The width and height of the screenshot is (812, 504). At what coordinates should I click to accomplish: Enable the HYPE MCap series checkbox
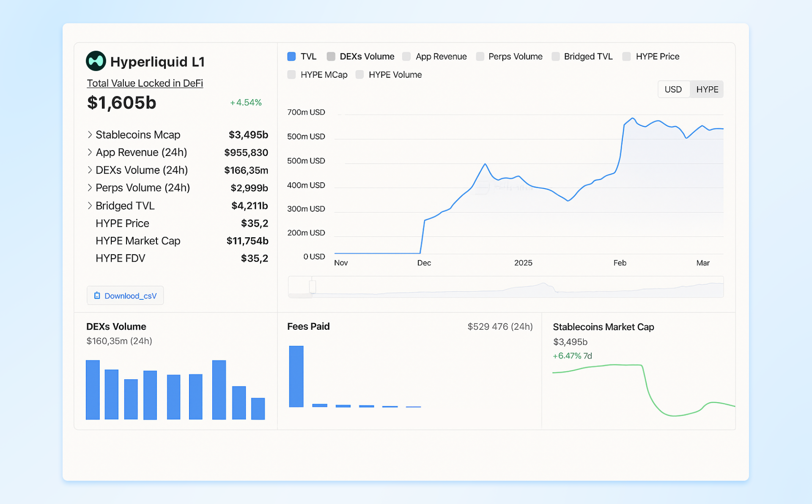point(291,75)
